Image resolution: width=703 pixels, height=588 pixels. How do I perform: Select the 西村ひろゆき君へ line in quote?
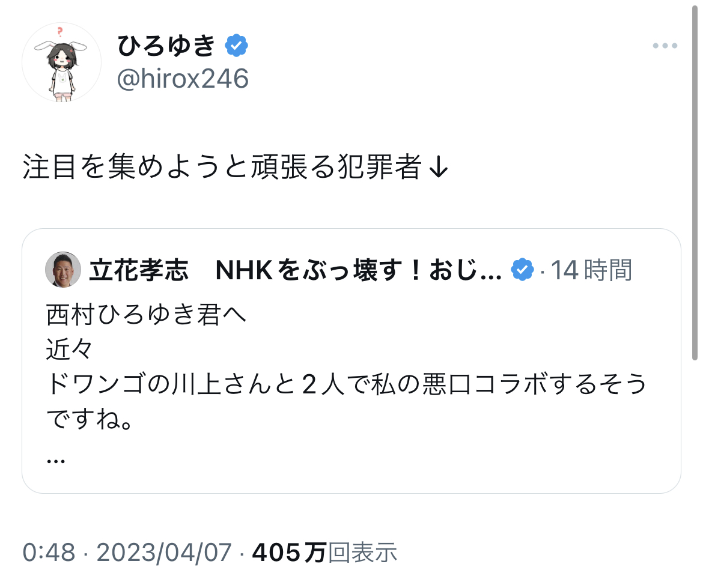(146, 315)
